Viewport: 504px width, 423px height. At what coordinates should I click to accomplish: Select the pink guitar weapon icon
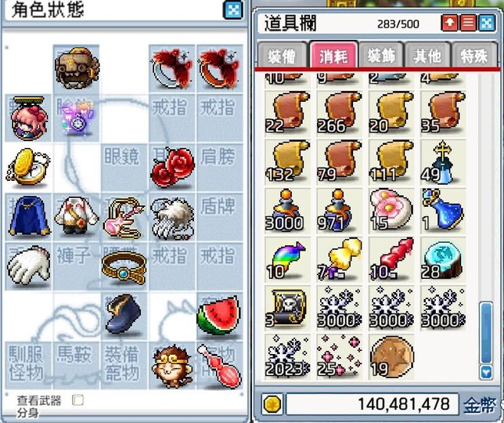tap(124, 217)
